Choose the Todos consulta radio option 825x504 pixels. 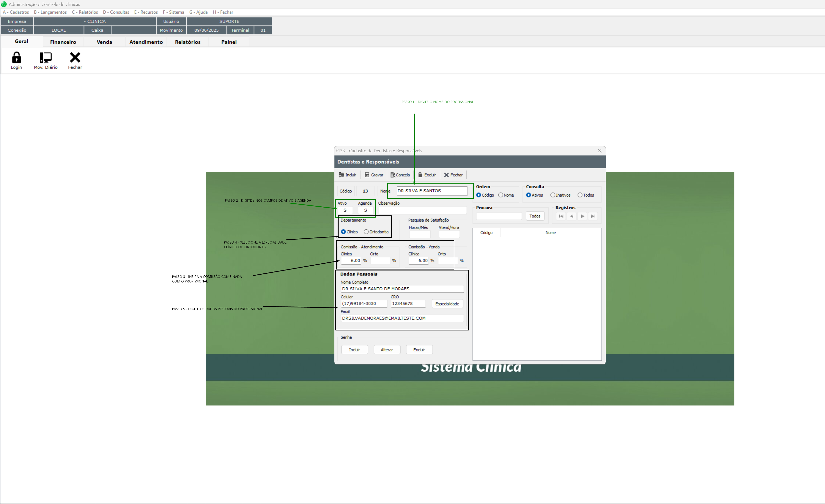pos(580,195)
